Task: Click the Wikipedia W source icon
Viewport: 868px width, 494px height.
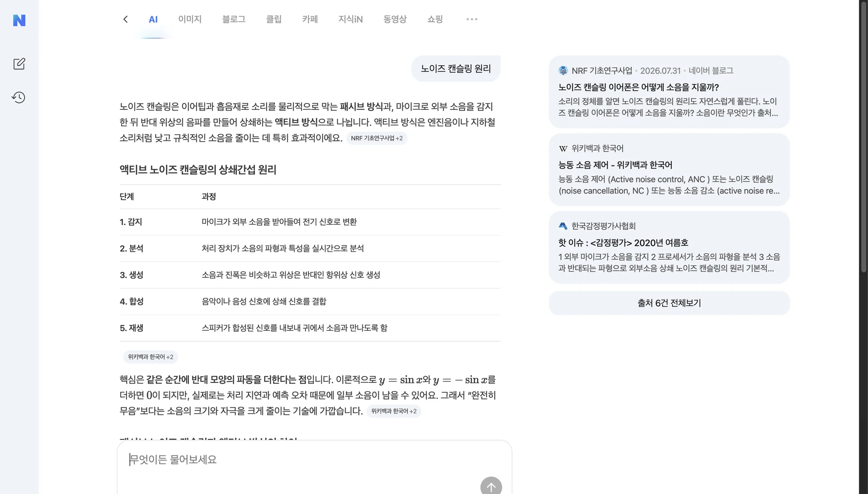Action: tap(563, 148)
